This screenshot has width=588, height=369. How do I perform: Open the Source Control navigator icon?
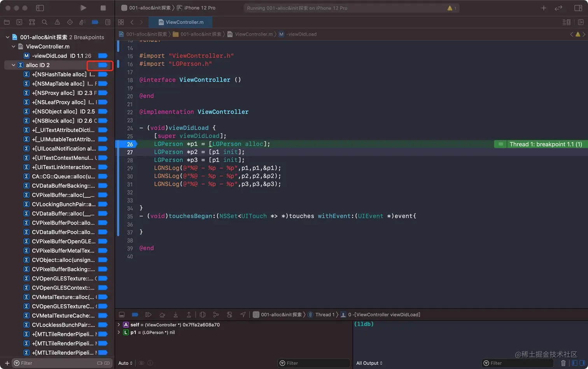point(19,22)
